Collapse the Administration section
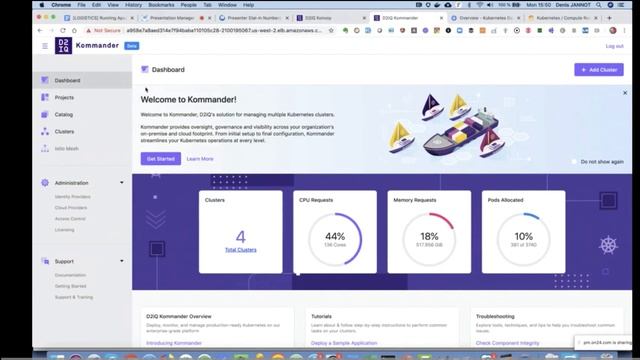 coord(122,182)
